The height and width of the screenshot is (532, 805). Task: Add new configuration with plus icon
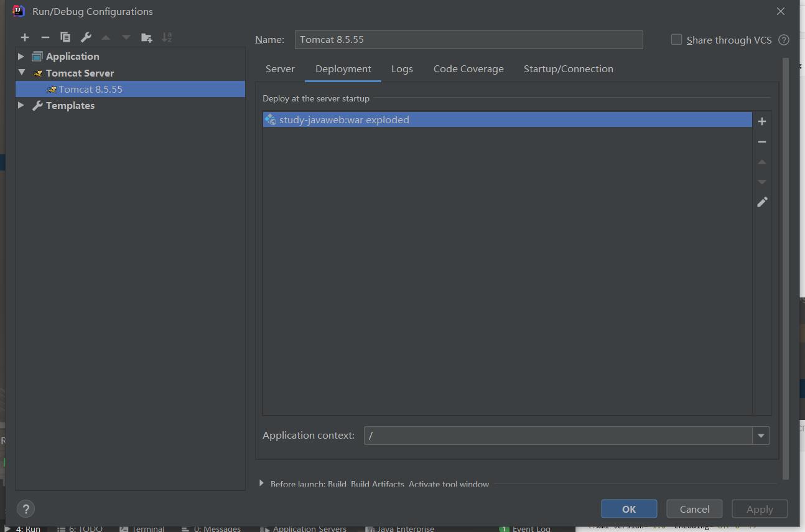25,37
